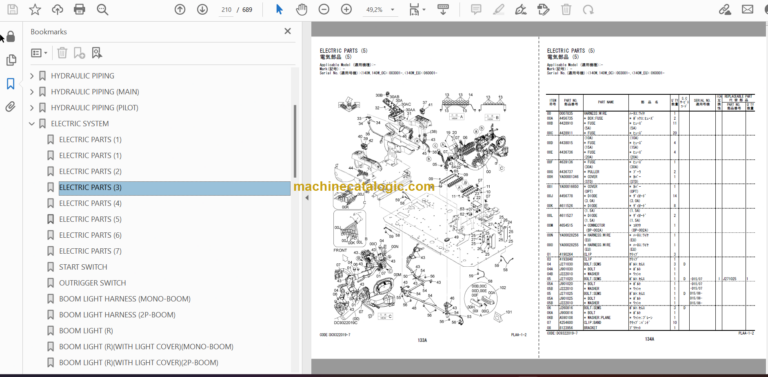The image size is (768, 377).
Task: Open the stamp tool icon
Action: click(543, 9)
